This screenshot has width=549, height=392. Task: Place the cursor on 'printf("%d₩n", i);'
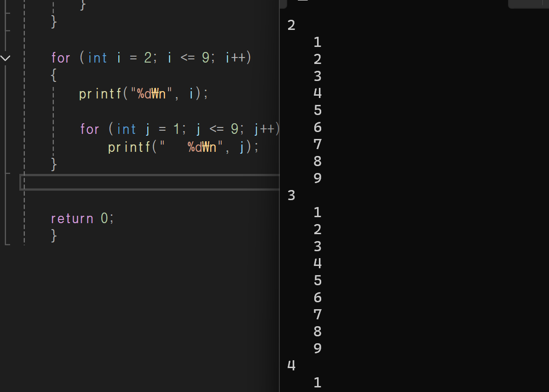point(144,94)
